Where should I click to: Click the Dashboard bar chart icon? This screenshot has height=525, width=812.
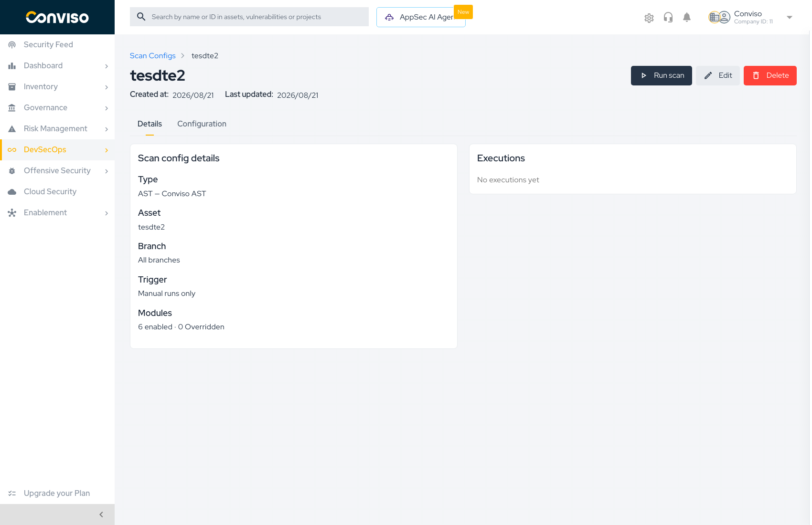(x=12, y=65)
